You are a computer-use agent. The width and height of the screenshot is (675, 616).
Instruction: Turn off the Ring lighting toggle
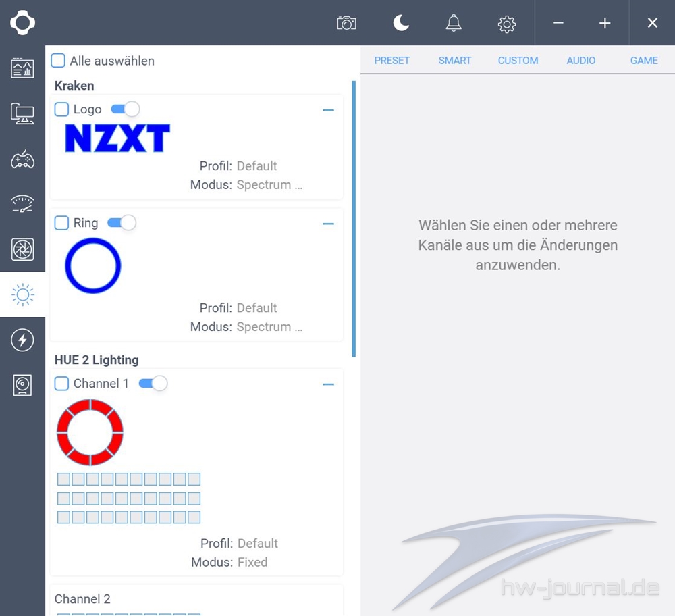pos(122,223)
